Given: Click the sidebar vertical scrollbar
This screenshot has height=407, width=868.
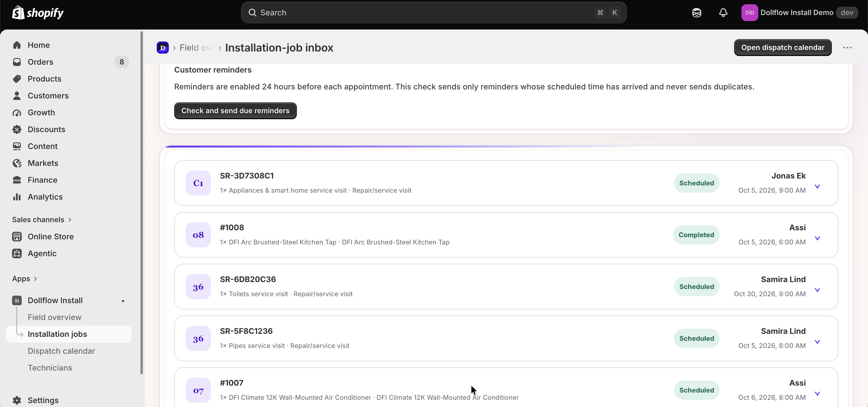Looking at the screenshot, I should pyautogui.click(x=142, y=203).
